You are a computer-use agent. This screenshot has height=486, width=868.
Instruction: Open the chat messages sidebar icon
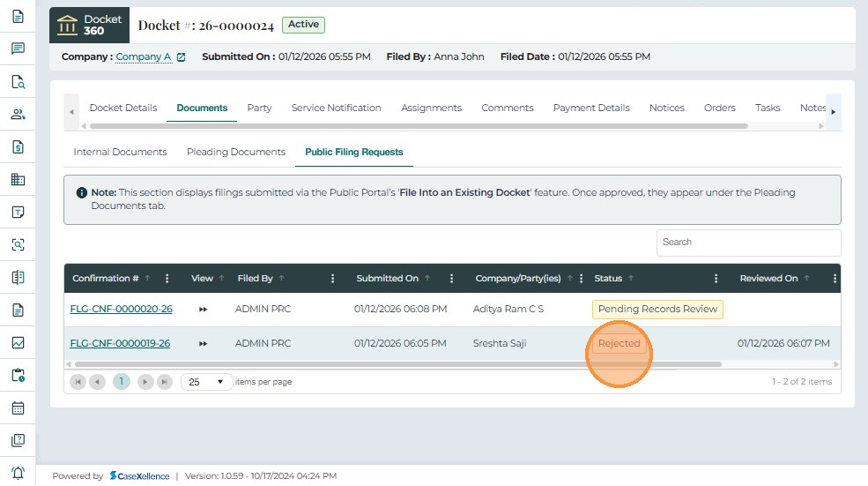click(x=18, y=49)
